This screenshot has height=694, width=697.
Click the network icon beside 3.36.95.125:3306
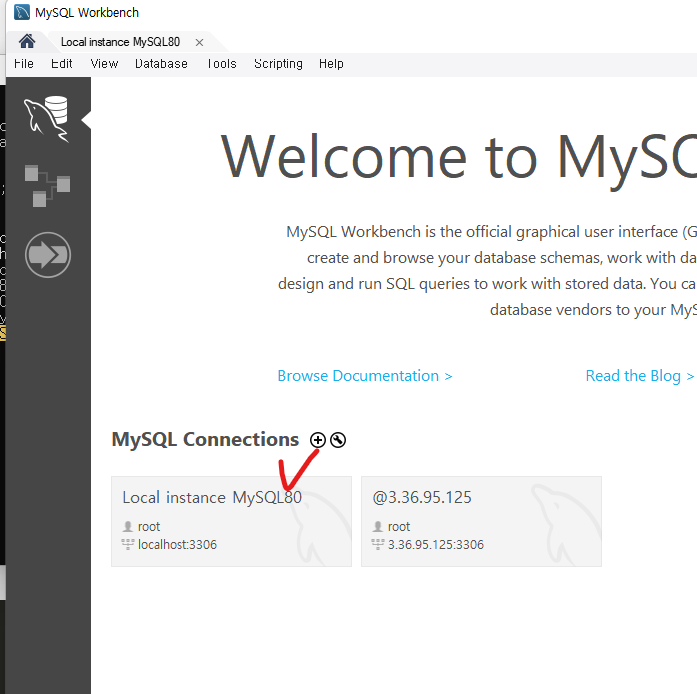coord(377,544)
